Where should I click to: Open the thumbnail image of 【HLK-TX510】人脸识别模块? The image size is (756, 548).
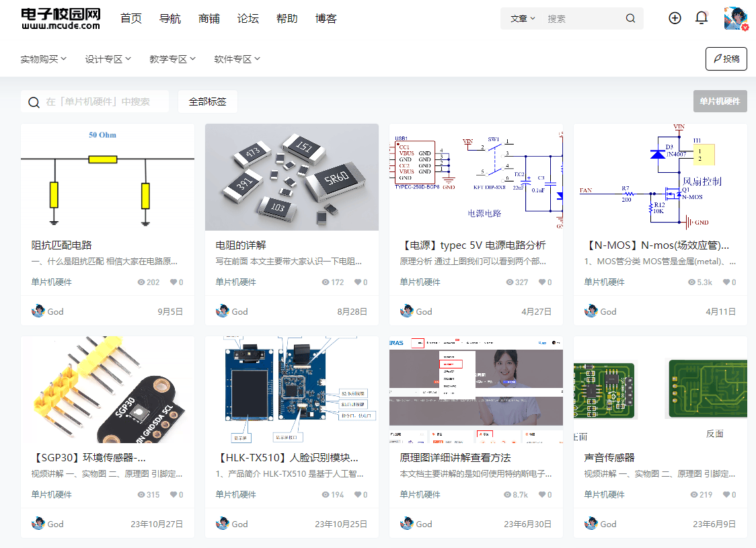[x=291, y=389]
